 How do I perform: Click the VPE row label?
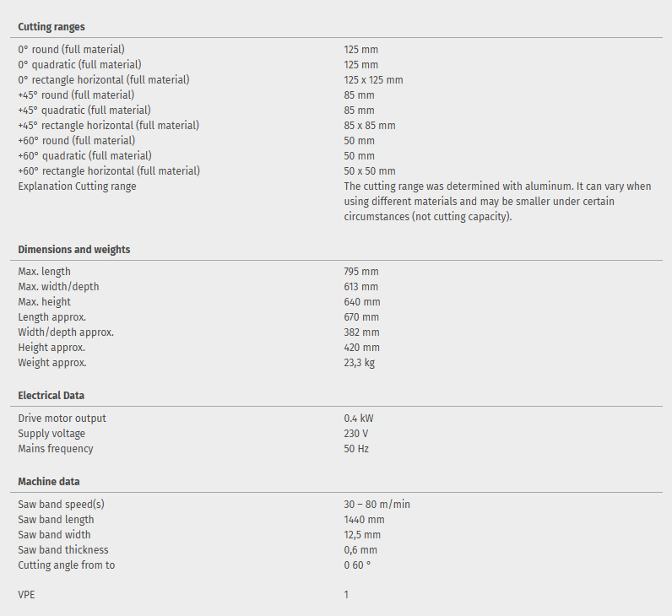[x=27, y=595]
